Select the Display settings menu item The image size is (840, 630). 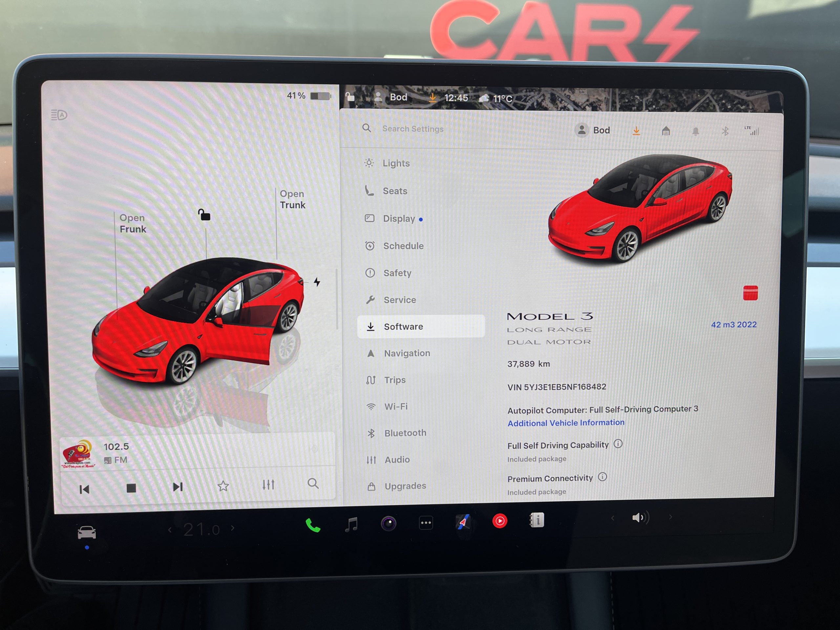point(398,219)
